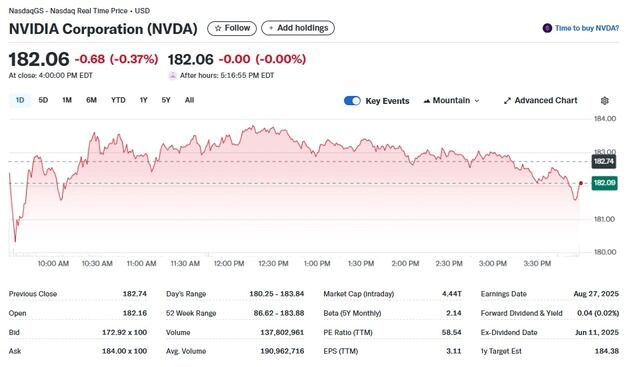Screen dimensions: 628x367
Task: Select the YTD range tab
Action: 118,100
